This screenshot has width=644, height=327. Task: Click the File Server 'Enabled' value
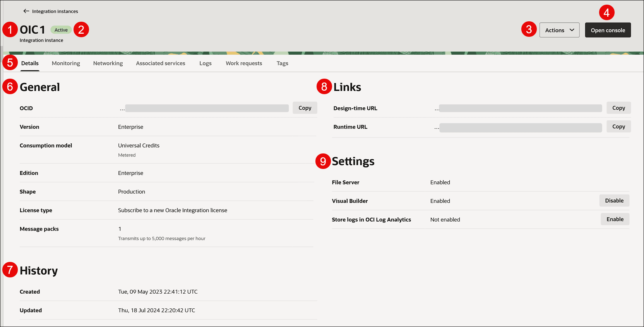pos(440,182)
